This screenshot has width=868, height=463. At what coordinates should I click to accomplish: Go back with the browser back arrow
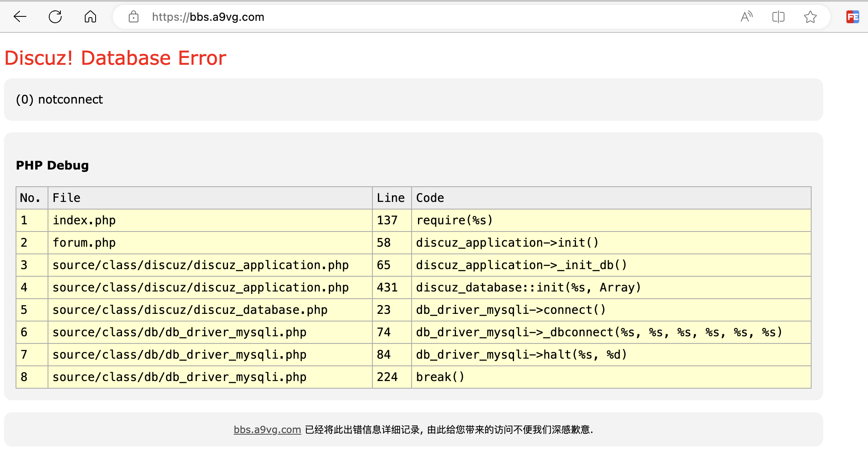[20, 17]
